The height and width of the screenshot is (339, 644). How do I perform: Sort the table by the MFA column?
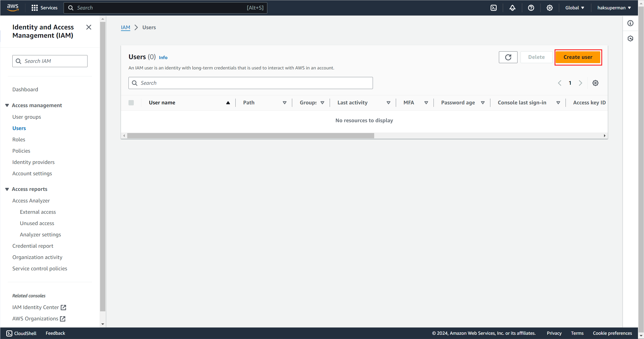tap(409, 103)
